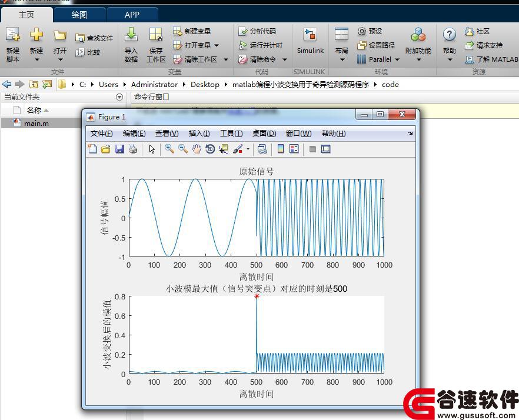
Task: Click the 导入数据 (Import Data) icon
Action: pos(131,35)
